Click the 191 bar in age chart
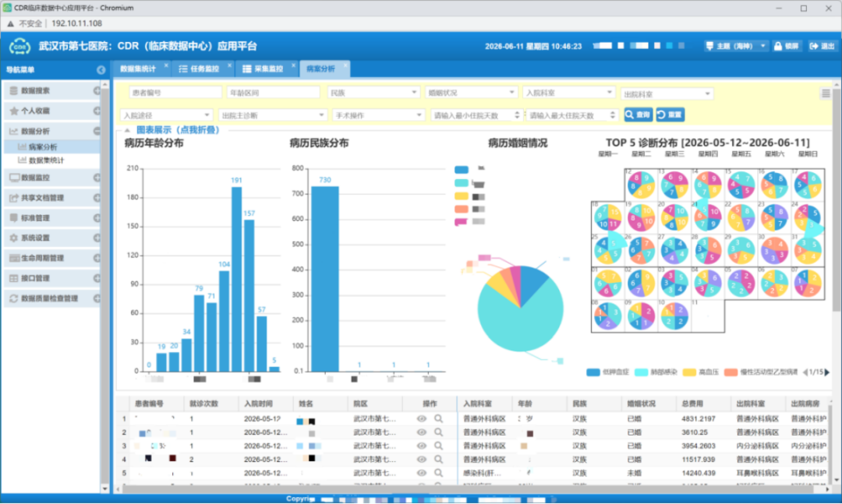 [x=236, y=279]
